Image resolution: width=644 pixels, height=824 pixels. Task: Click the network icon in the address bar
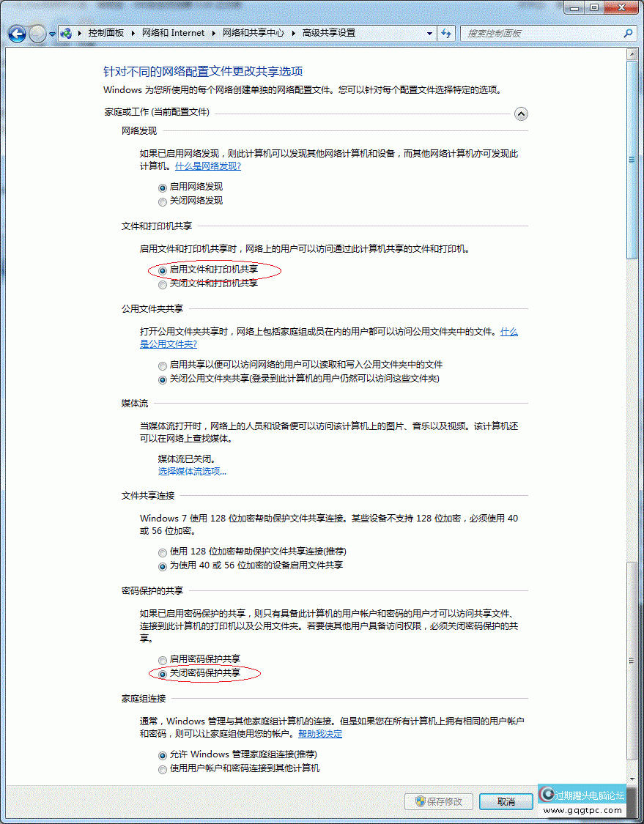pyautogui.click(x=65, y=33)
